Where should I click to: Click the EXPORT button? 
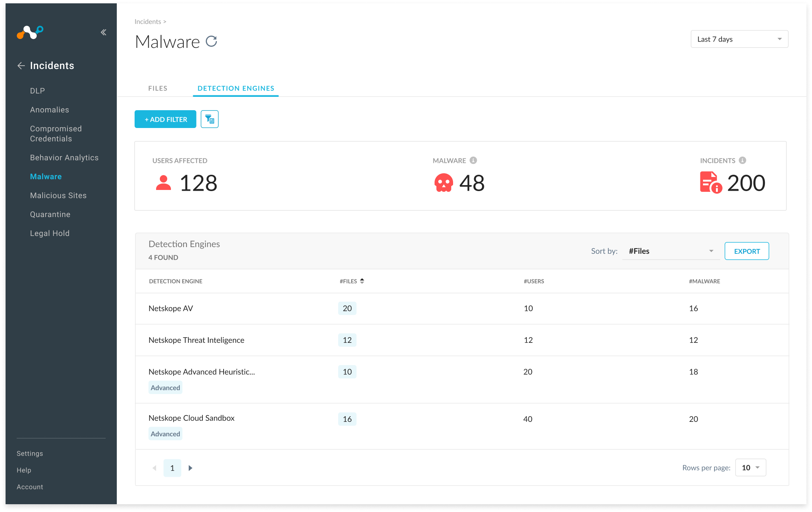point(746,251)
